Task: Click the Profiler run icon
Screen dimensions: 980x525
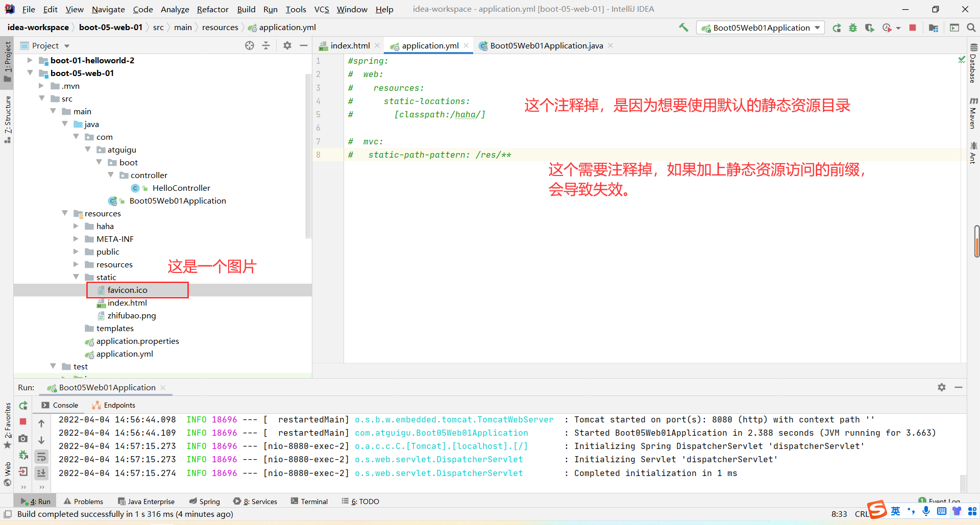Action: pyautogui.click(x=887, y=28)
